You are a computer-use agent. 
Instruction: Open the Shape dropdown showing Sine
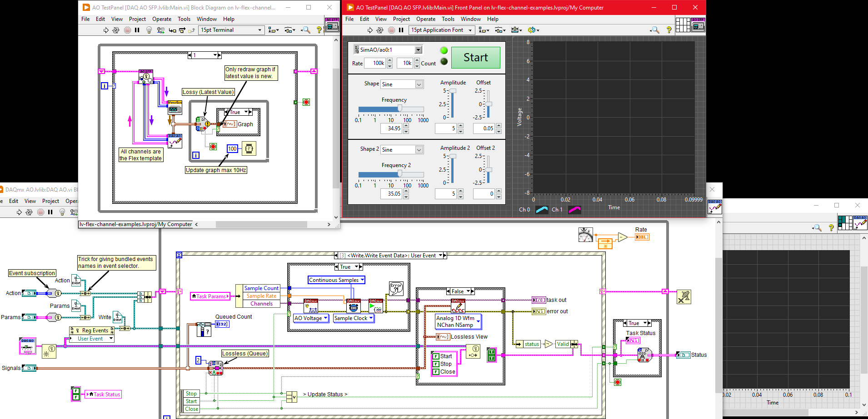coord(402,84)
